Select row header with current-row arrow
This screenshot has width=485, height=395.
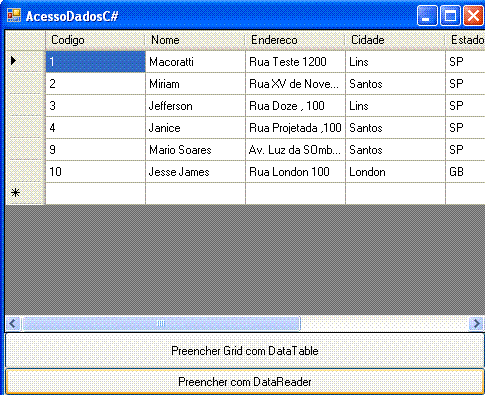[25, 61]
